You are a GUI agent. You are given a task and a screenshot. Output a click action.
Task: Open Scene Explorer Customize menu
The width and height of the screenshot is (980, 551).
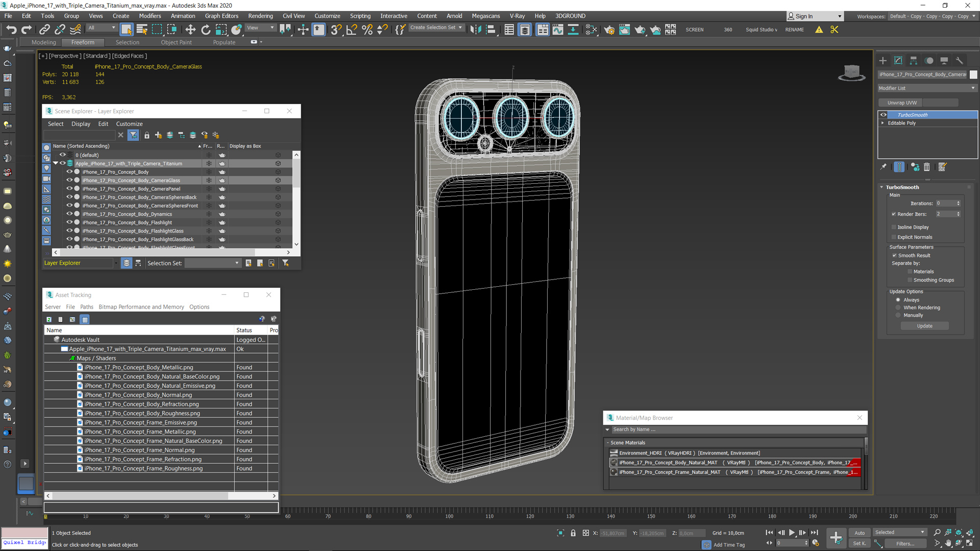click(129, 124)
